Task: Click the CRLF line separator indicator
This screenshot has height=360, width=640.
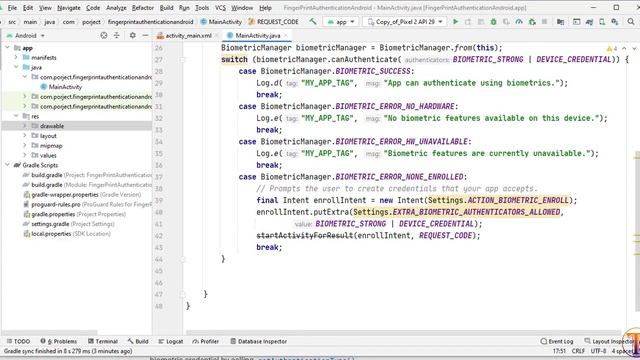Action: [x=578, y=351]
